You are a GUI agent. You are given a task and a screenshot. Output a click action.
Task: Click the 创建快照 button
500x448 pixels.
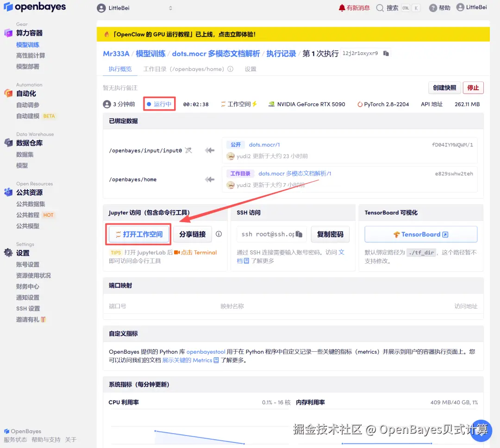click(444, 87)
